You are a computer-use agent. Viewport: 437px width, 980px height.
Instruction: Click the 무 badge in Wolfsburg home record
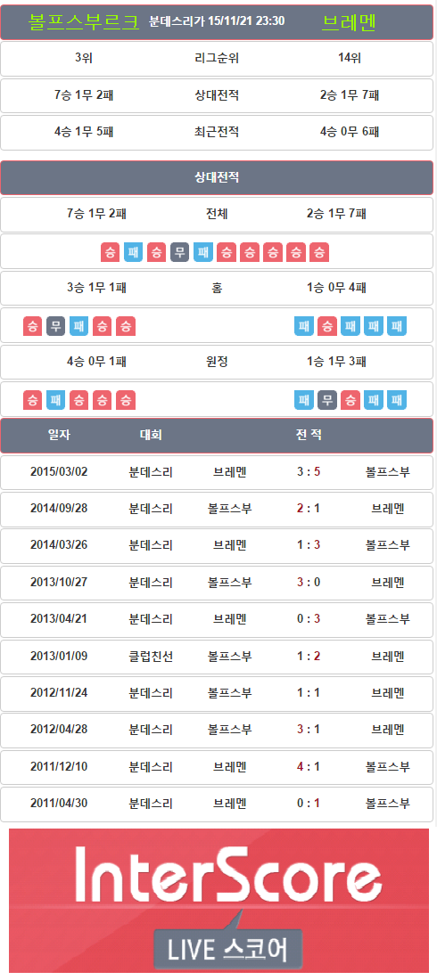pyautogui.click(x=55, y=326)
